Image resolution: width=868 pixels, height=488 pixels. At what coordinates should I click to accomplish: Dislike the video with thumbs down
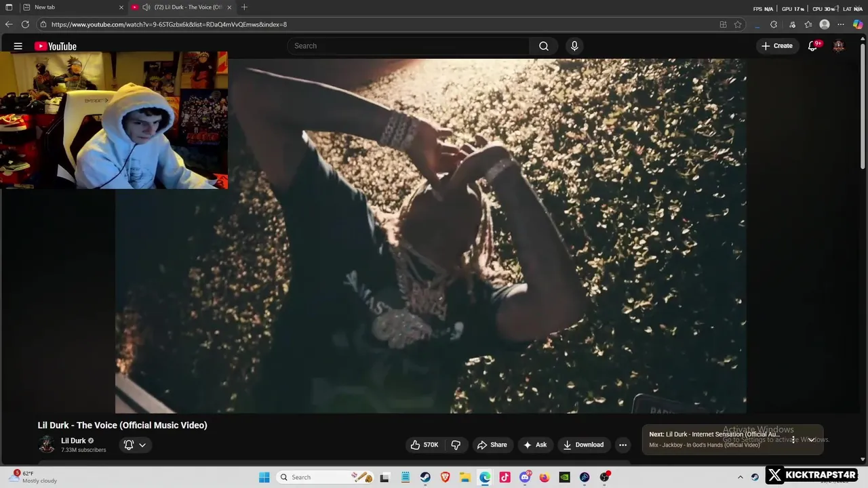click(456, 445)
